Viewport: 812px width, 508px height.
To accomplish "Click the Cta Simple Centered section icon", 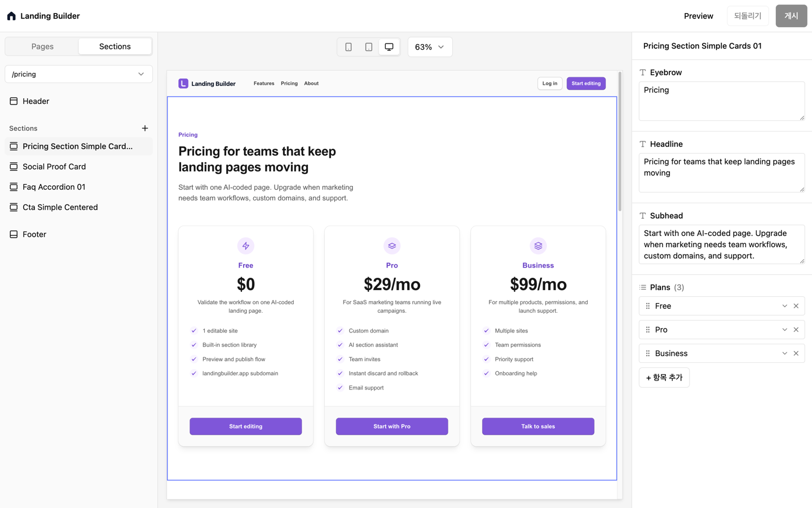I will pyautogui.click(x=14, y=207).
